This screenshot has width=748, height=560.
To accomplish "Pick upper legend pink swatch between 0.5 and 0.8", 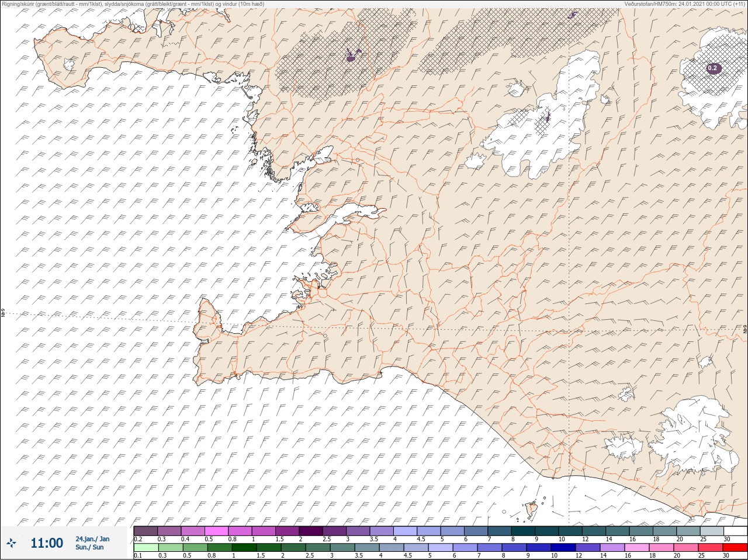I will (216, 531).
